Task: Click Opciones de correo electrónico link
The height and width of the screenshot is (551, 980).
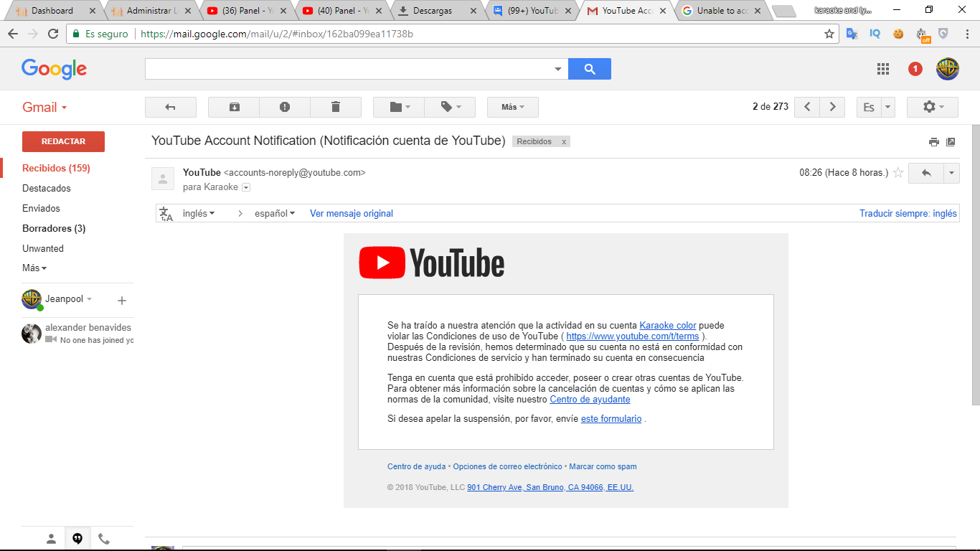Action: point(507,466)
